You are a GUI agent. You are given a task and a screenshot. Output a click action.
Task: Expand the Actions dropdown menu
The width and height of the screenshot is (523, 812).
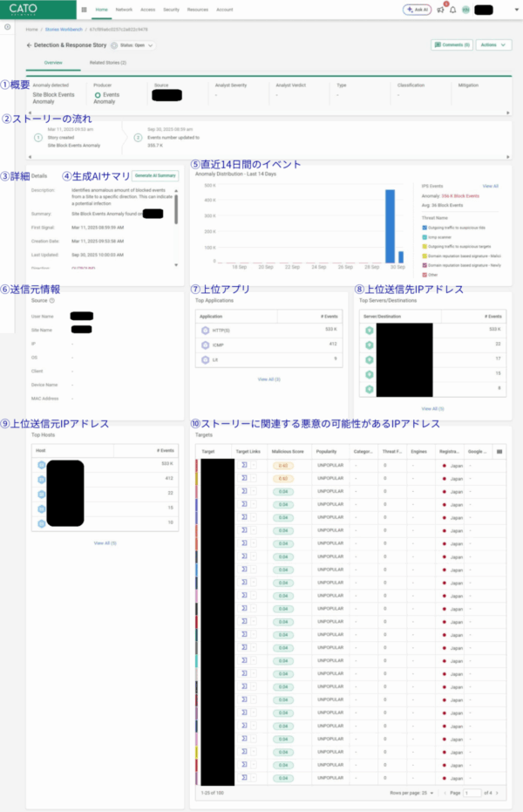coord(493,44)
